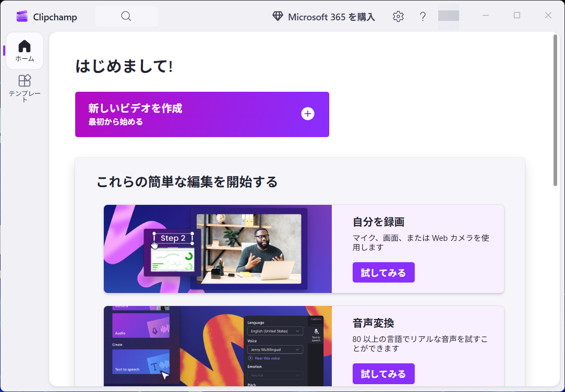
Task: Click the はじめまして! heading
Action: click(124, 67)
